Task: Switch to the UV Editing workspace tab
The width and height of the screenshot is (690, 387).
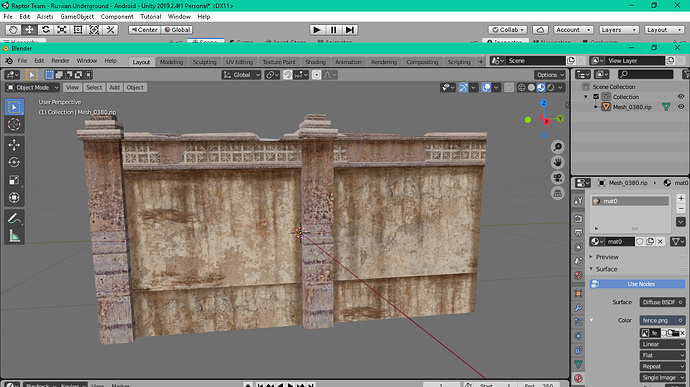Action: pyautogui.click(x=239, y=62)
